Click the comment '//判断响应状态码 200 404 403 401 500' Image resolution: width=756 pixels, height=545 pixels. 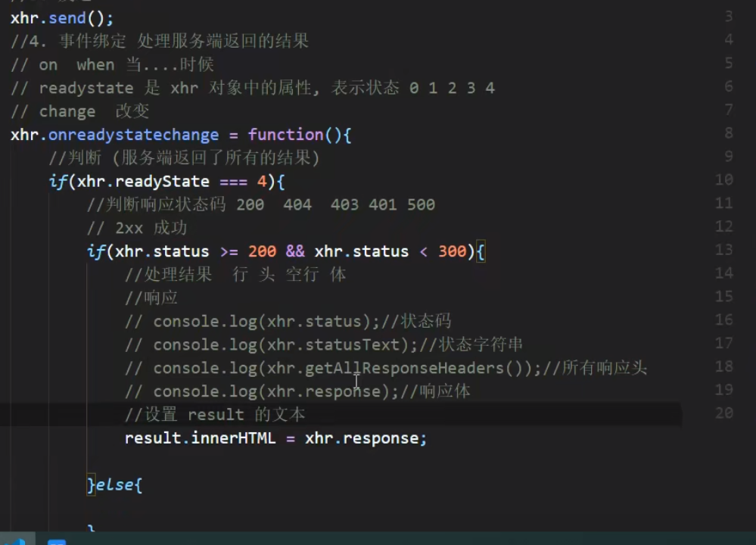pos(261,204)
